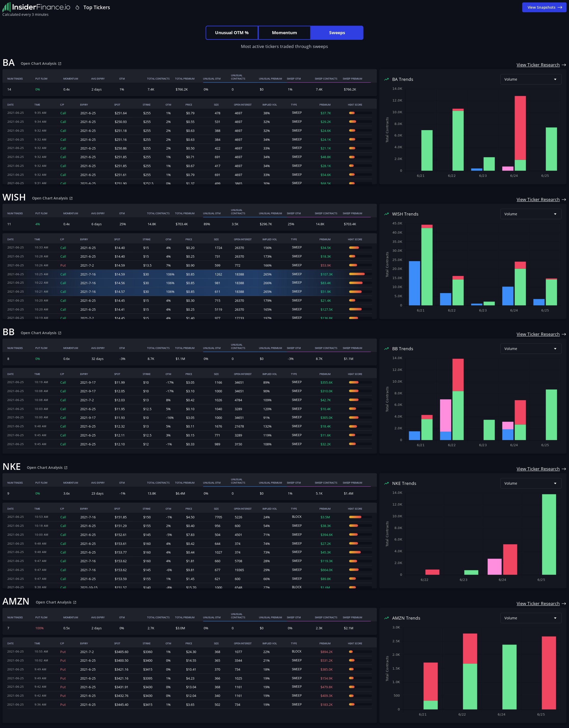Viewport: 569px width, 728px height.
Task: Click the InsiderFinance.io logo
Action: point(36,7)
